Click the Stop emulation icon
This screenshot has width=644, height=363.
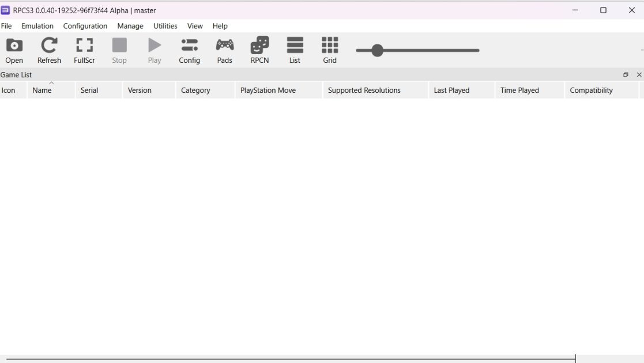pos(119,50)
